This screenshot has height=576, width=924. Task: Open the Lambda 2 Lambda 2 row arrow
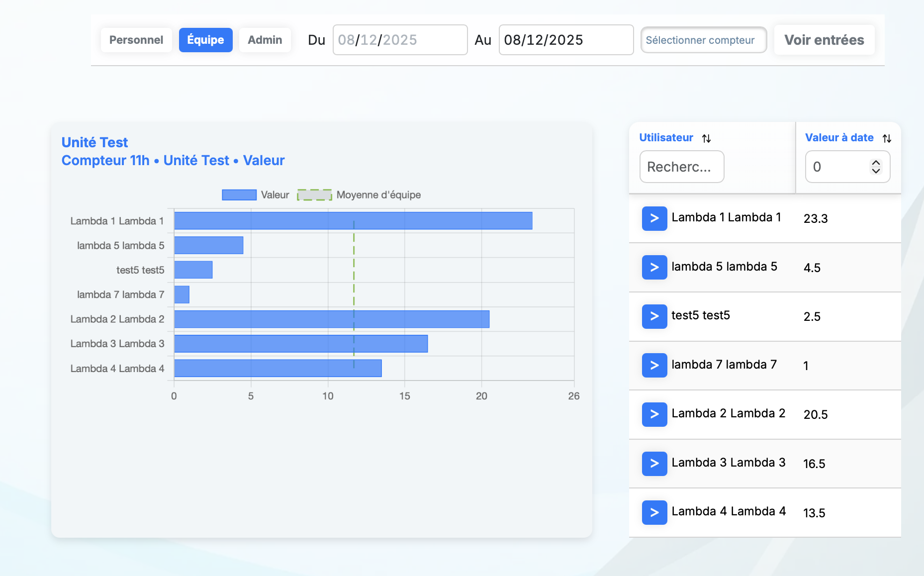pos(654,414)
